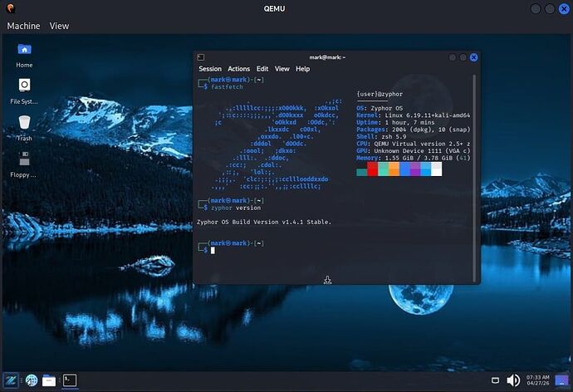The image size is (573, 392).
Task: Click the red color block in fastfetch output
Action: tap(372, 169)
